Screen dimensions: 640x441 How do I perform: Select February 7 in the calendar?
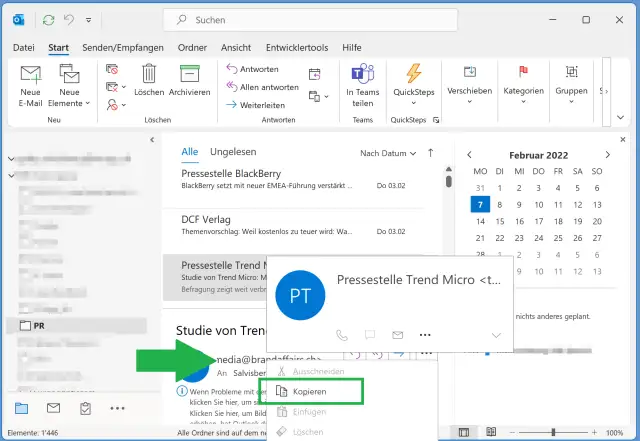[x=480, y=204]
